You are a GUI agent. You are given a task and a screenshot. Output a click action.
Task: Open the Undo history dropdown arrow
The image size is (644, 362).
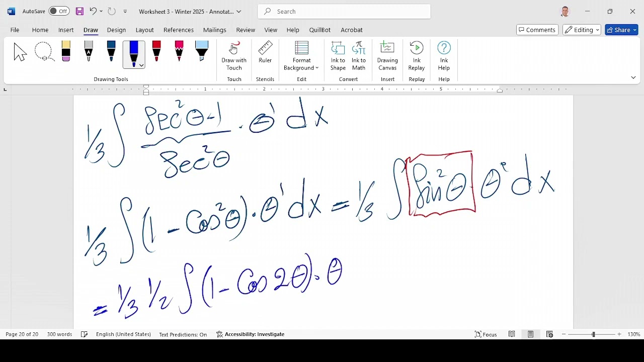click(x=101, y=11)
